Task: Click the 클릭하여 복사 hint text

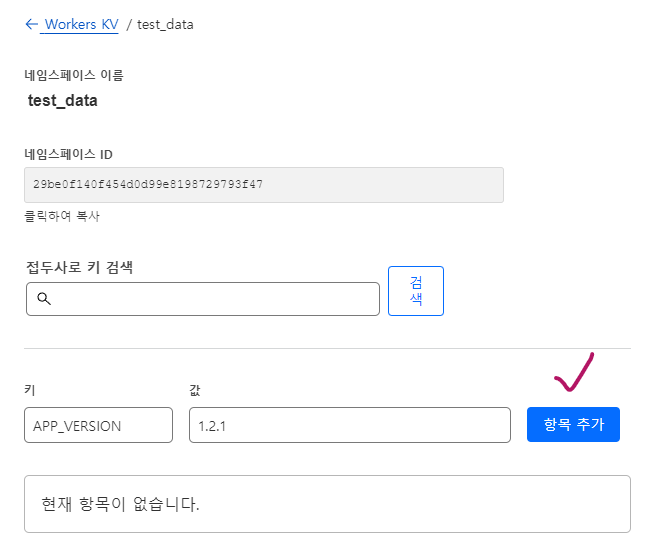Action: (62, 216)
